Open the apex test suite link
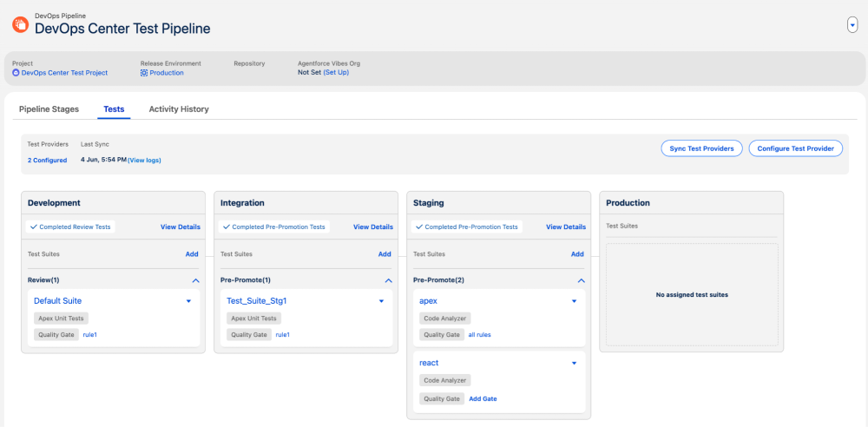This screenshot has width=868, height=427. (x=429, y=301)
